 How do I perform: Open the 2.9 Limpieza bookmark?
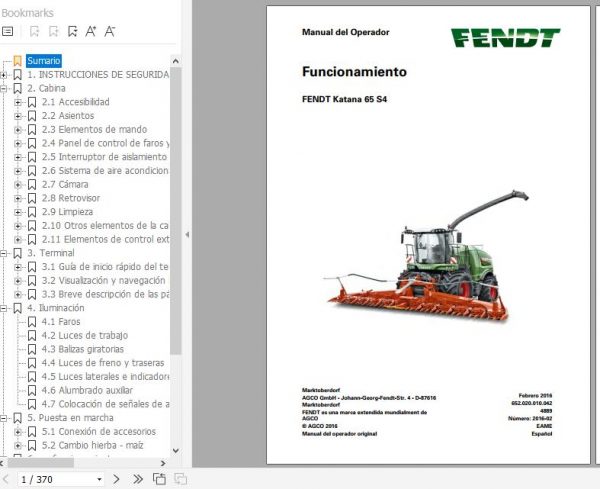click(x=67, y=212)
